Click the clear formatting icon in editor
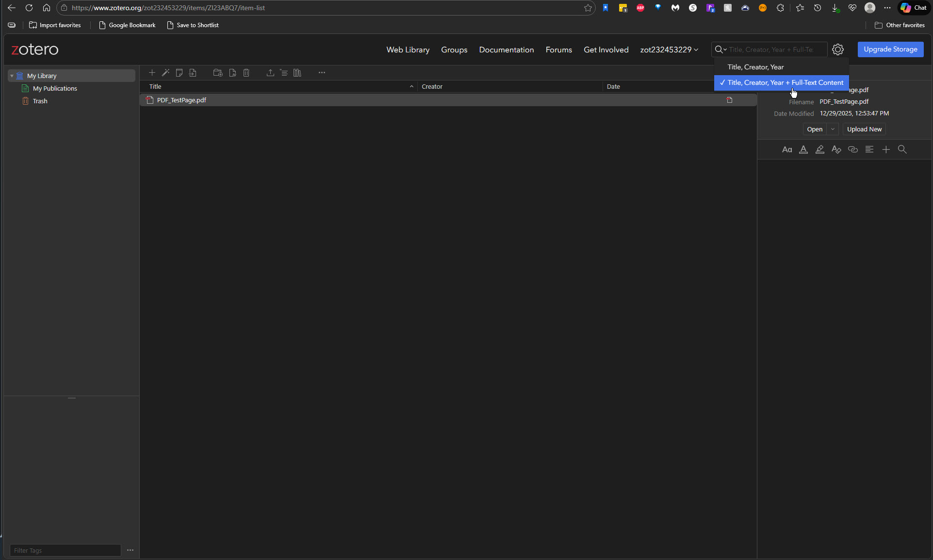 click(x=836, y=149)
